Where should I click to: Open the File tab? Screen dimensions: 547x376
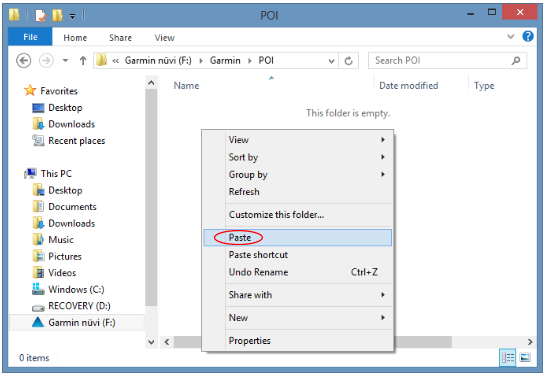pyautogui.click(x=30, y=37)
